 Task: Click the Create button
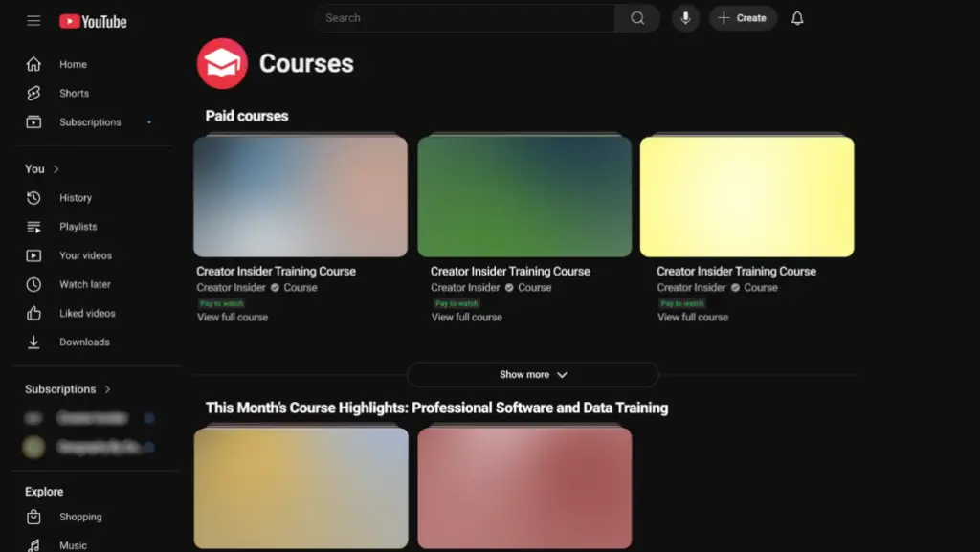pyautogui.click(x=743, y=18)
